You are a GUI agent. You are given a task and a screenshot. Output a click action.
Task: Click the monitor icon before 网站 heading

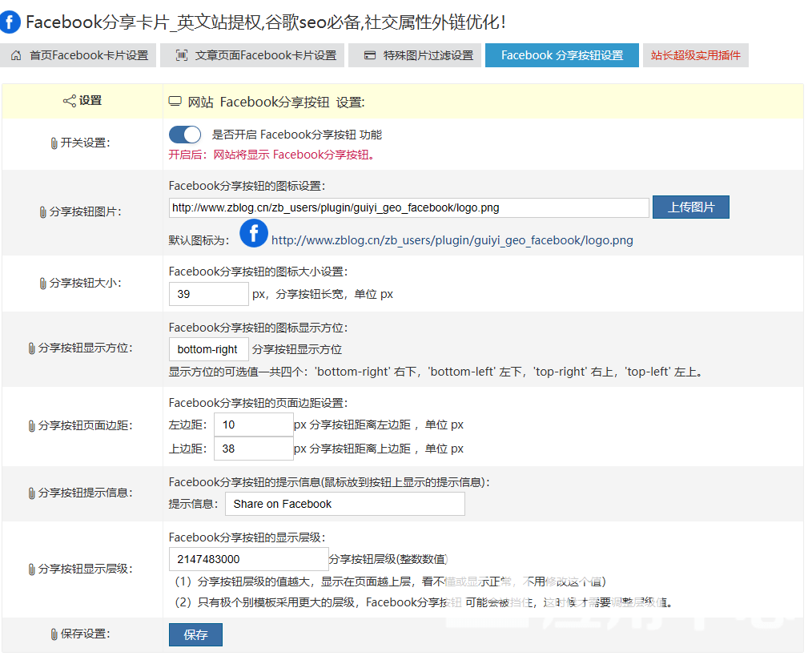(175, 102)
